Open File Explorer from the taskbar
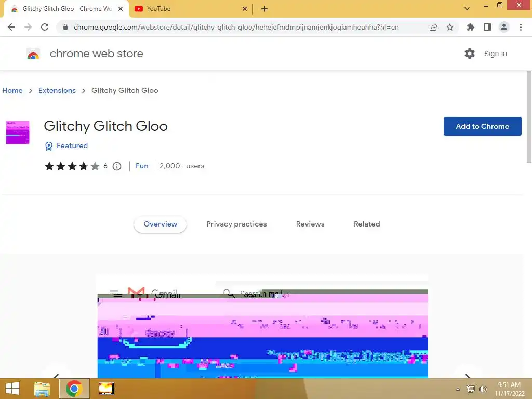 pos(42,389)
